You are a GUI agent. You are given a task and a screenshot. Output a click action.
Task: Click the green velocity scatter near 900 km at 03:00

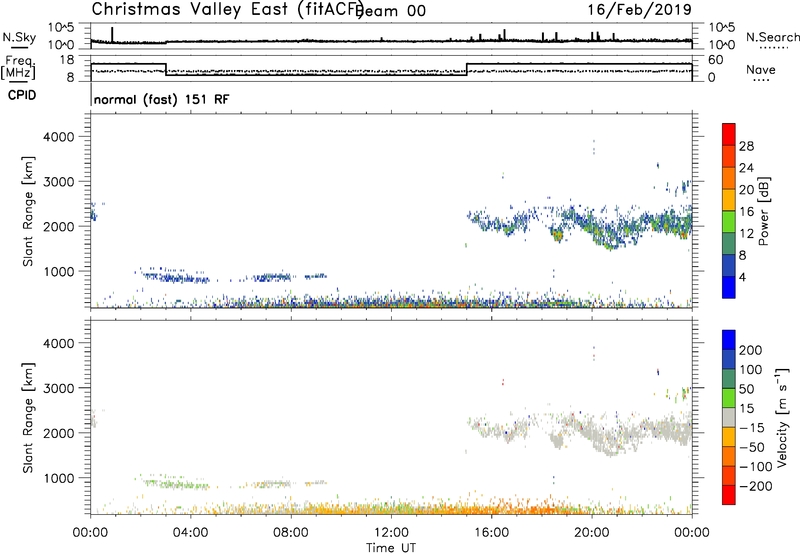point(176,484)
